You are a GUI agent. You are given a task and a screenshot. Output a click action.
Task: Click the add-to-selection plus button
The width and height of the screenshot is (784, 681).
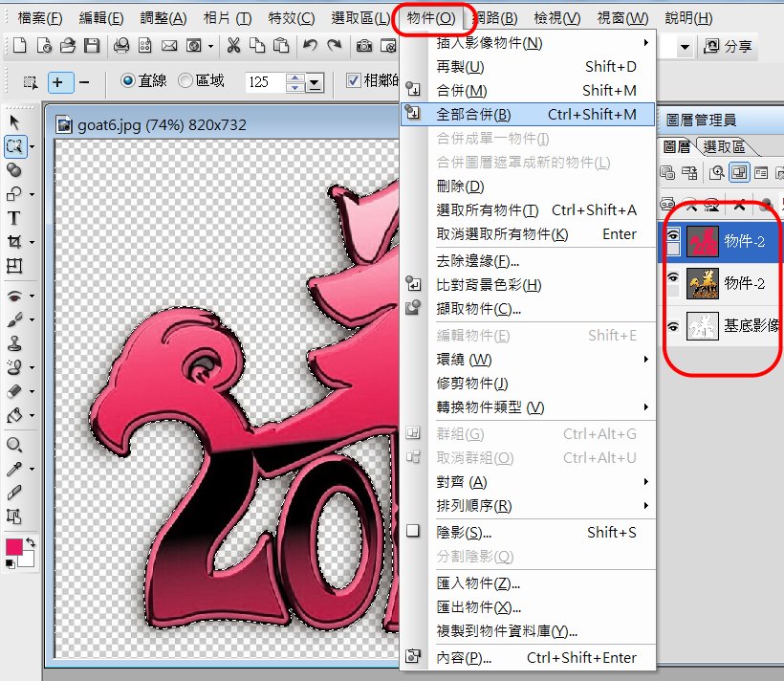pos(60,82)
